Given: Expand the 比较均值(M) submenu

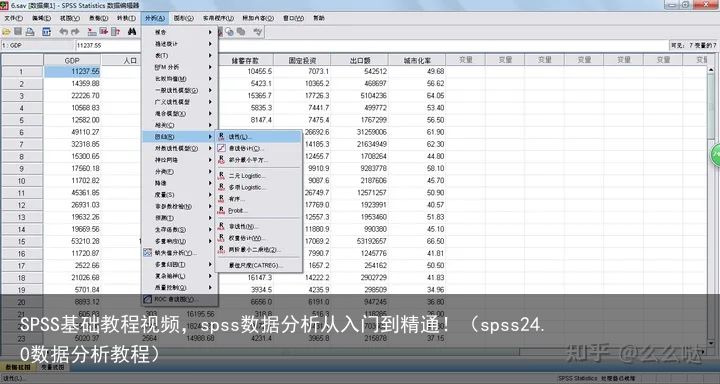Looking at the screenshot, I should 180,79.
